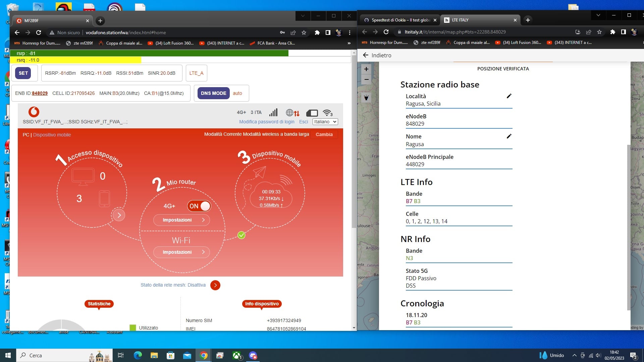Open Task View on taskbar
The image size is (644, 362).
[121, 355]
